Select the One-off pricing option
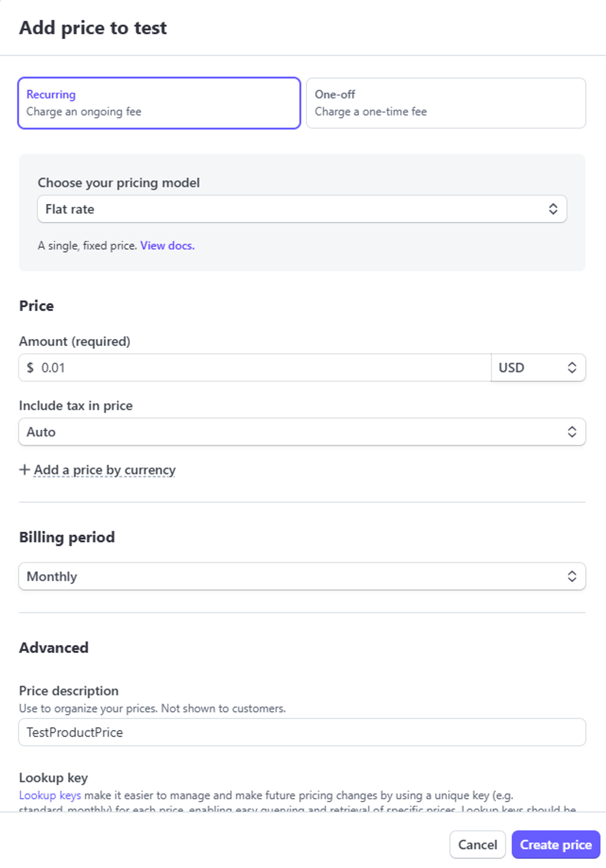606x868 pixels. [446, 103]
